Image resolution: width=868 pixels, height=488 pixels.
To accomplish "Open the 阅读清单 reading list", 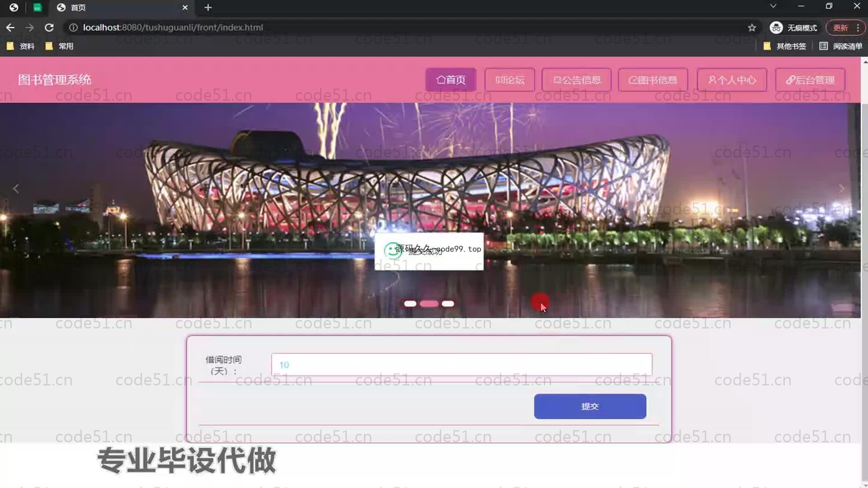I will (841, 46).
